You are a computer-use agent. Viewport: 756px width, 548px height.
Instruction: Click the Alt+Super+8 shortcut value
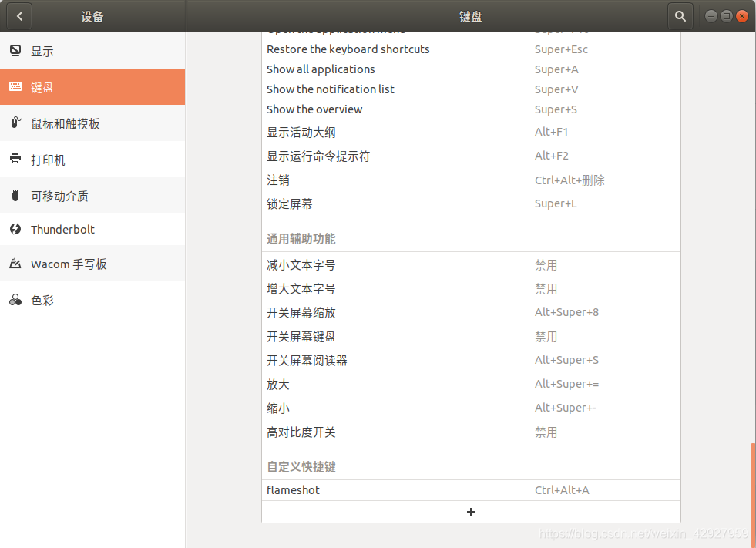tap(566, 313)
